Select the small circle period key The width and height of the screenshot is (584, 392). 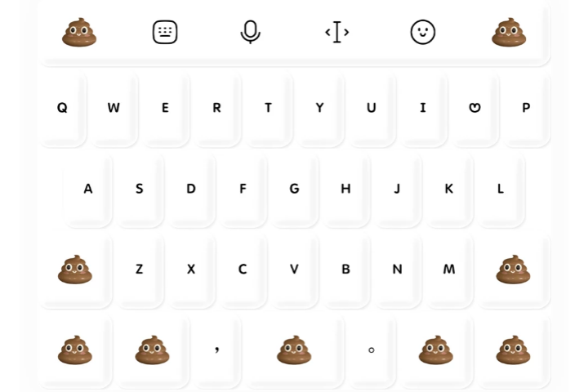(x=372, y=350)
